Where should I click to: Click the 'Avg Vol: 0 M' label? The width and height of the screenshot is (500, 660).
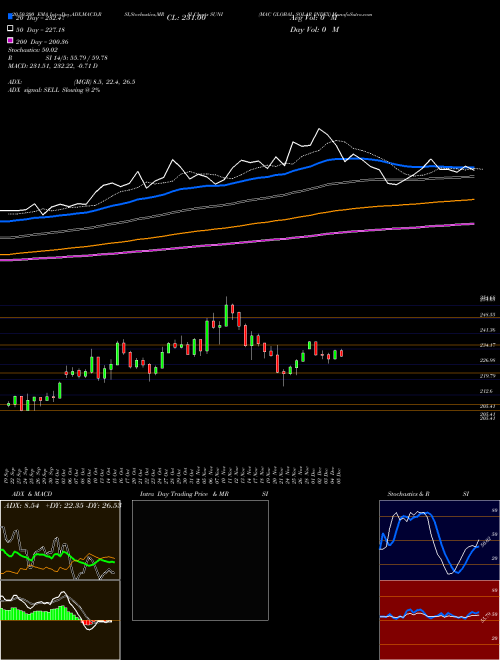tap(313, 18)
